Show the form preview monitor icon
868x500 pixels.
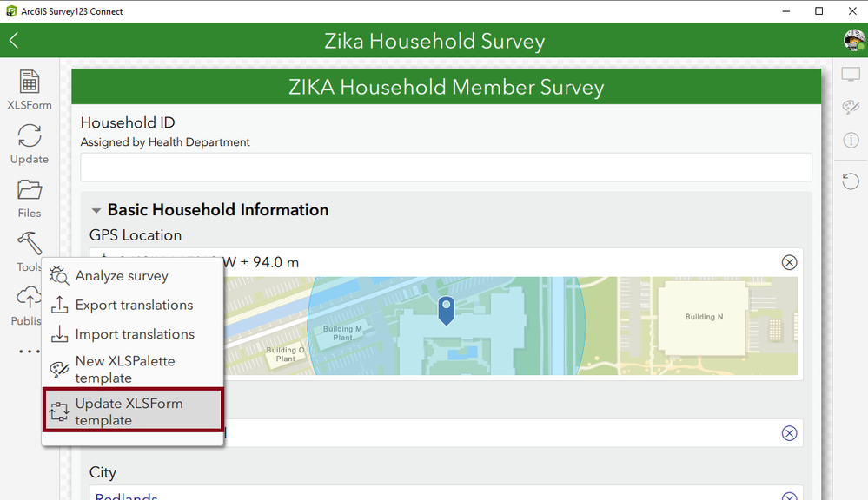[851, 76]
